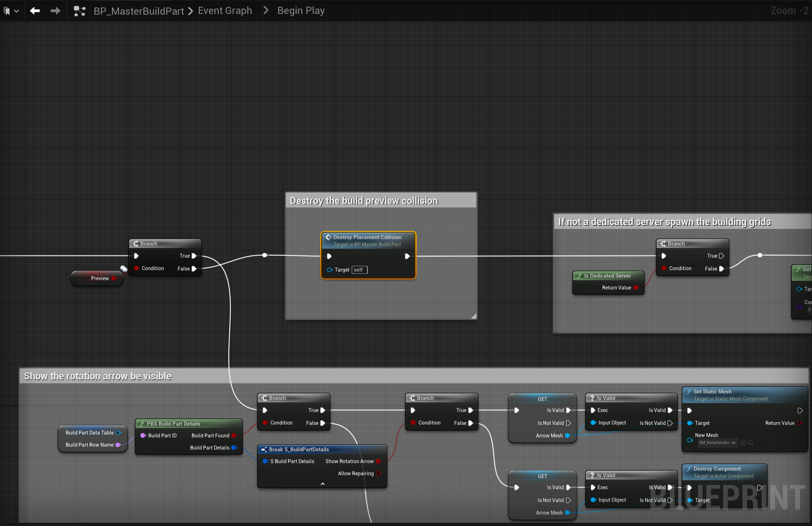Click the blueprint graph icon in the breadcrumb

[x=79, y=11]
